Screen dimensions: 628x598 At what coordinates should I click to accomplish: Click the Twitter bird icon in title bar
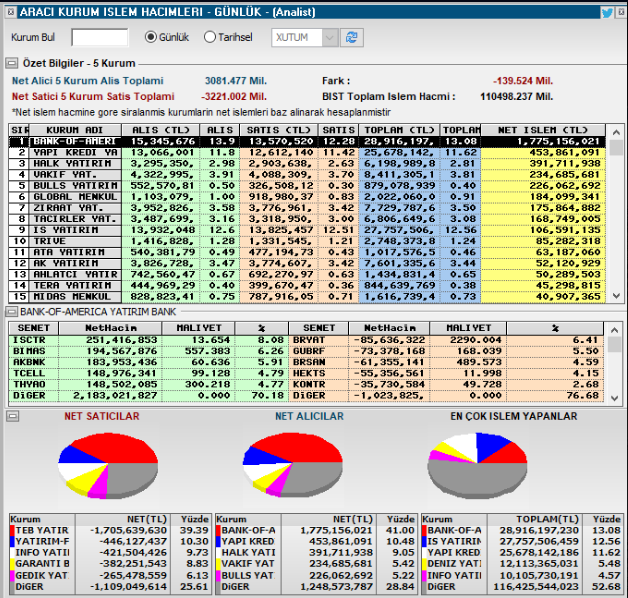(x=607, y=13)
